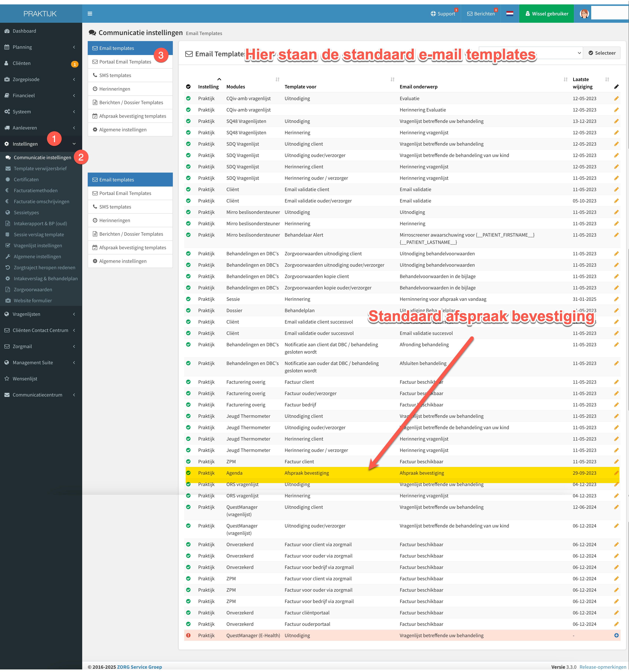The height and width of the screenshot is (672, 629).
Task: Add QuestManager (E-Health) template plus icon
Action: coord(616,636)
